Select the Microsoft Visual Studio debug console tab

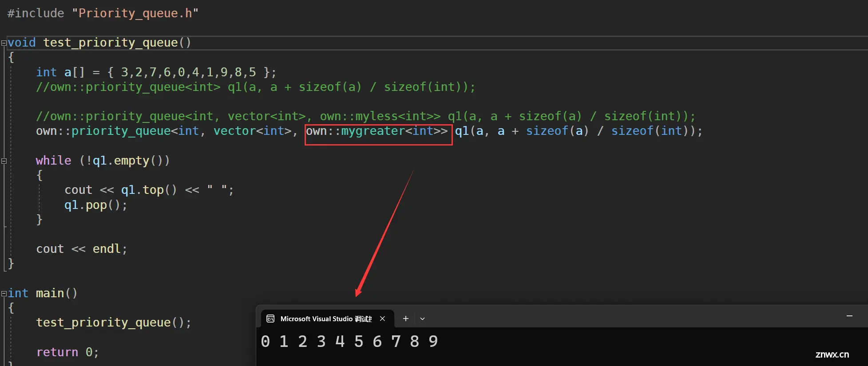pyautogui.click(x=327, y=319)
